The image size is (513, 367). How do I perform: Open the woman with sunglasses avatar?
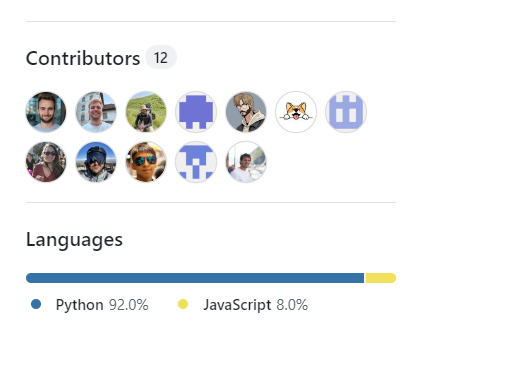46,162
